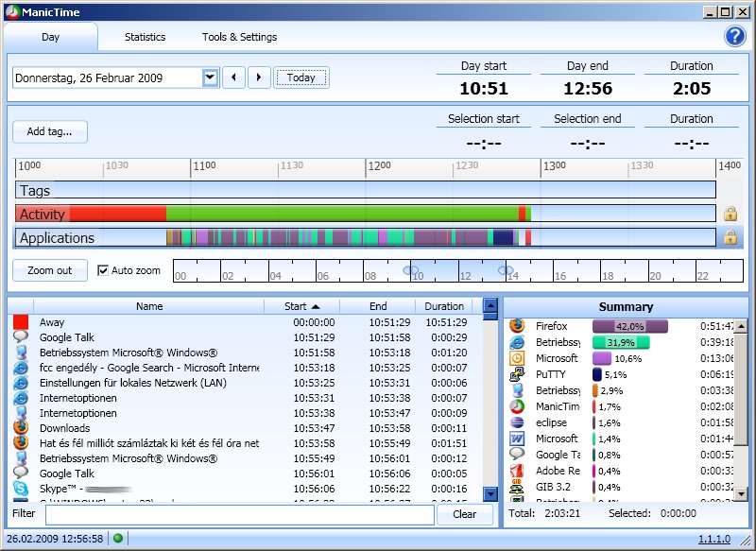Click the Zoom out button
The height and width of the screenshot is (551, 756).
click(x=50, y=270)
